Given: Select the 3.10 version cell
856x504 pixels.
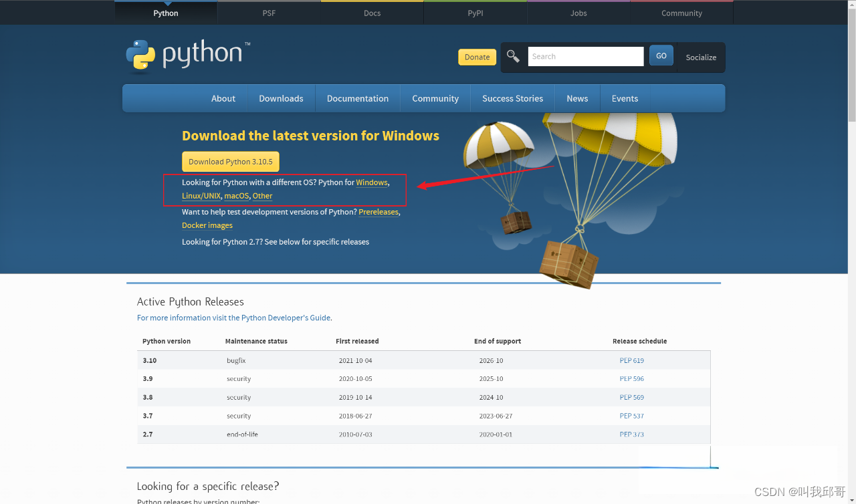Looking at the screenshot, I should [149, 360].
